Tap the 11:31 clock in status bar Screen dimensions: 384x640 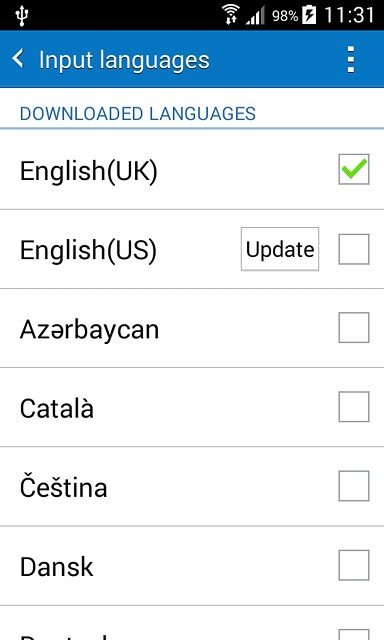[x=349, y=16]
